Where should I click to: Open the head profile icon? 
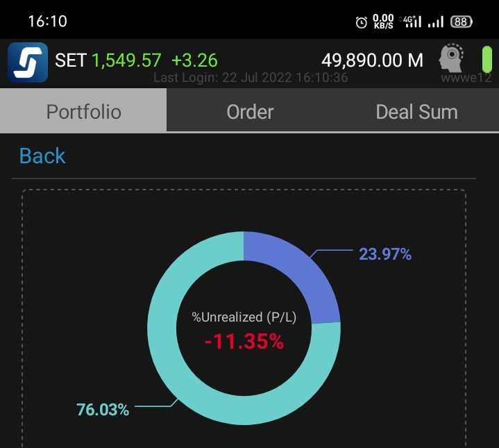coord(451,58)
